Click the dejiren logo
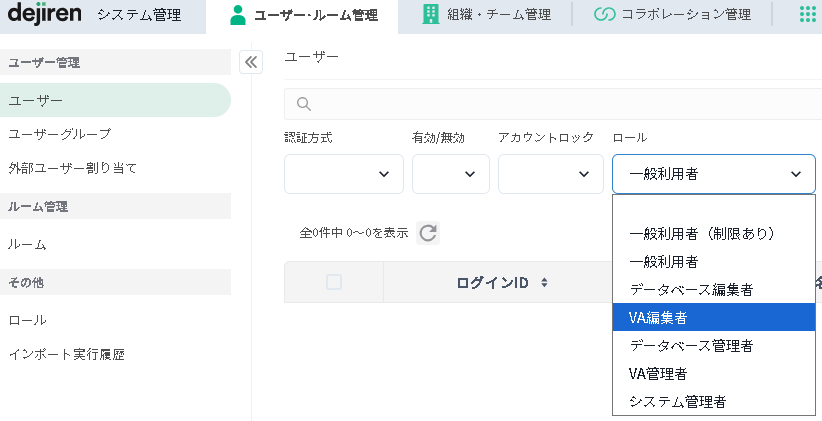The height and width of the screenshot is (421, 822). (x=44, y=14)
